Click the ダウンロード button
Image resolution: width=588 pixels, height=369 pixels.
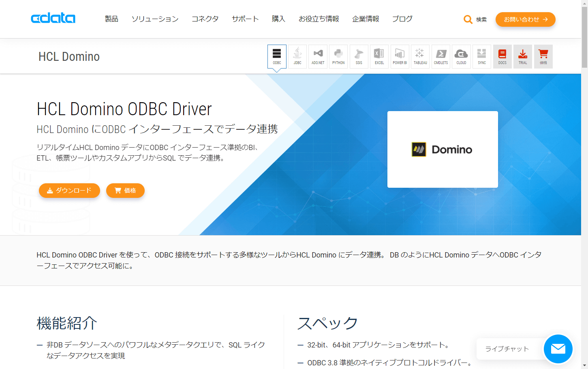click(69, 191)
